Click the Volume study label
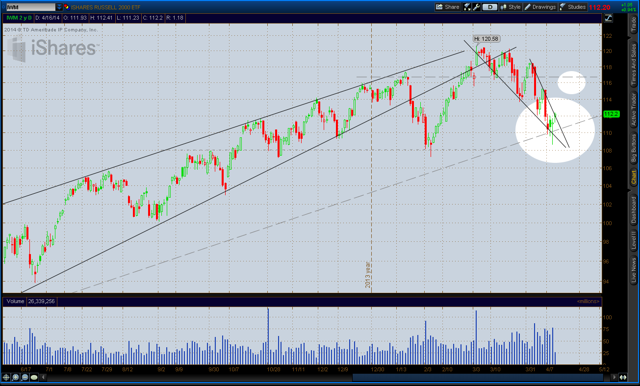 pyautogui.click(x=15, y=301)
